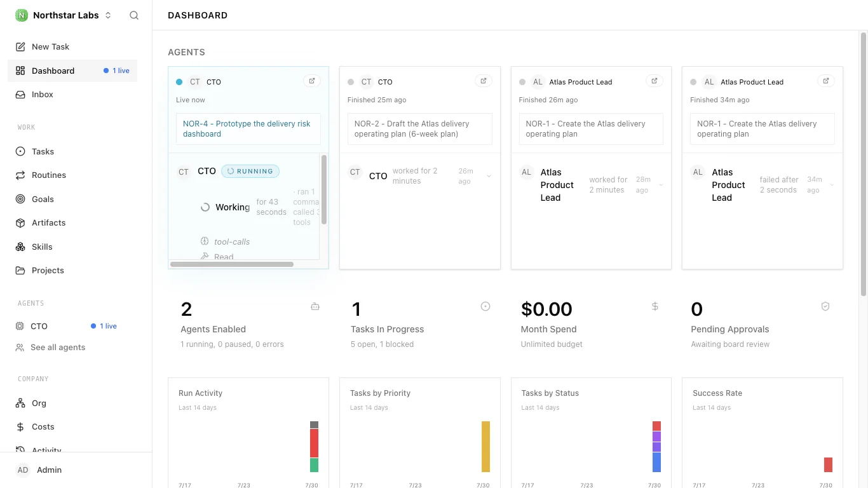Open external link on NOR-2 CTO card
Viewport: 868px width, 488px height.
click(x=484, y=81)
